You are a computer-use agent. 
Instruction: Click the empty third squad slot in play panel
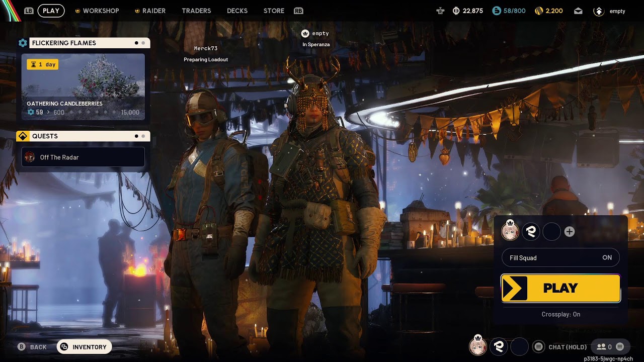[551, 232]
